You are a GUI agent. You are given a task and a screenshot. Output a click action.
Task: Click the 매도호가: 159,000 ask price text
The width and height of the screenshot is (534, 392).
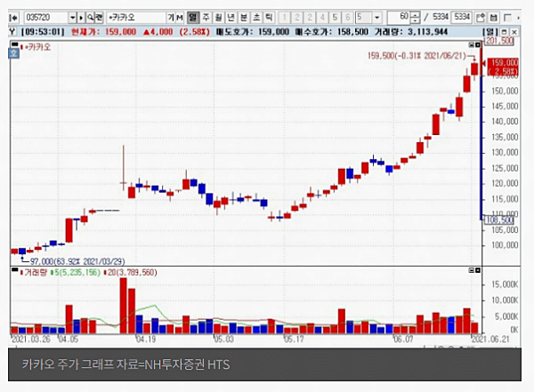coord(253,32)
